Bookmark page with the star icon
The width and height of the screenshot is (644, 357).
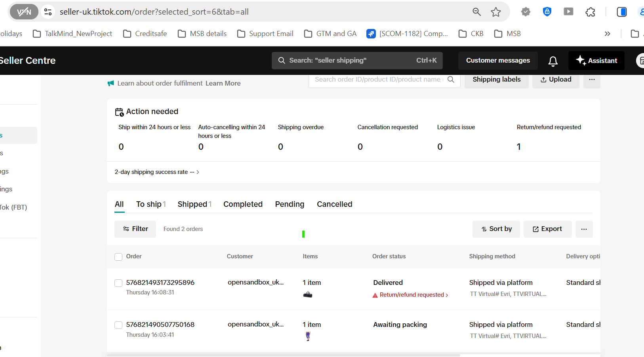pyautogui.click(x=495, y=12)
